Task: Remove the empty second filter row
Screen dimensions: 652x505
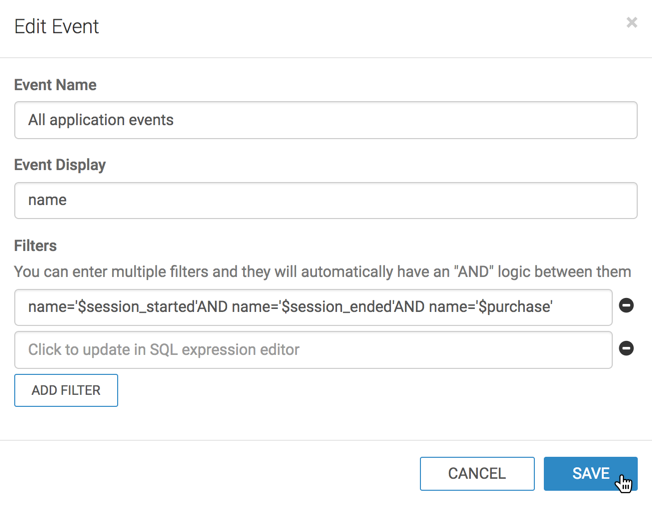Action: click(626, 348)
